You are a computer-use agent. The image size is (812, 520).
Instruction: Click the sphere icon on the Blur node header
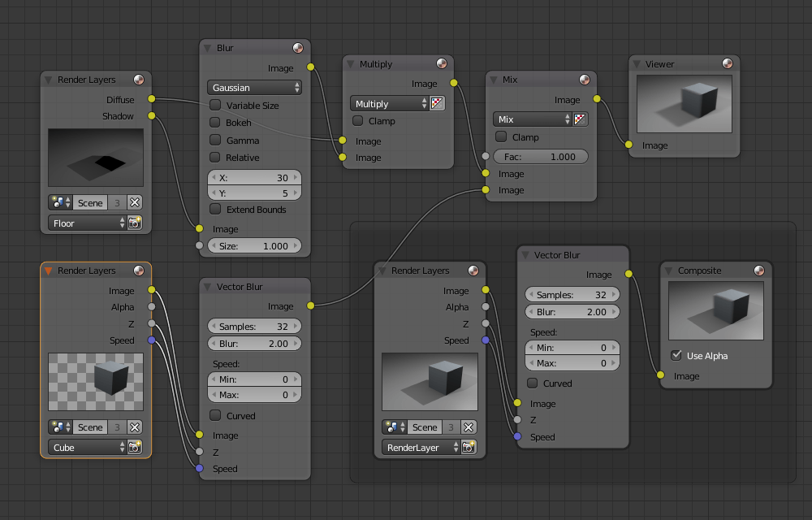point(297,47)
